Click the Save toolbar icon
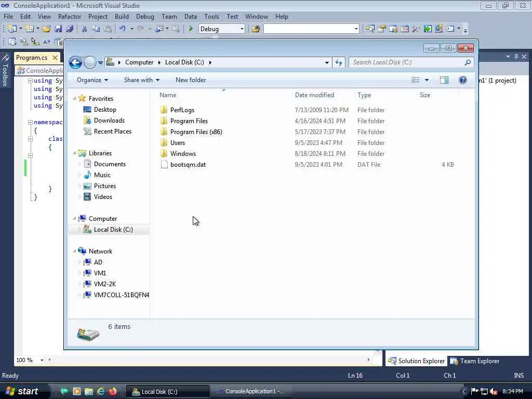Viewport: 532px width, 399px height. (x=58, y=29)
